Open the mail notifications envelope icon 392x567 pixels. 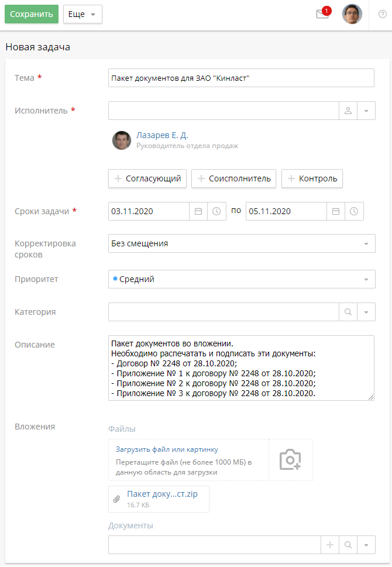(322, 15)
